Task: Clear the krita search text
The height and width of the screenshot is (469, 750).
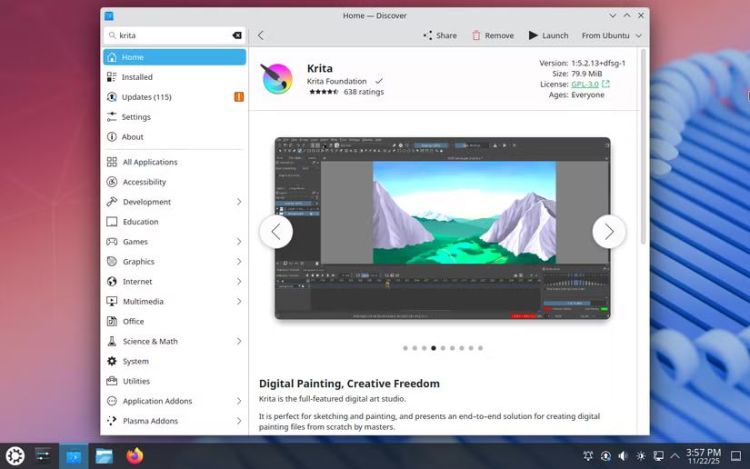Action: [x=237, y=35]
